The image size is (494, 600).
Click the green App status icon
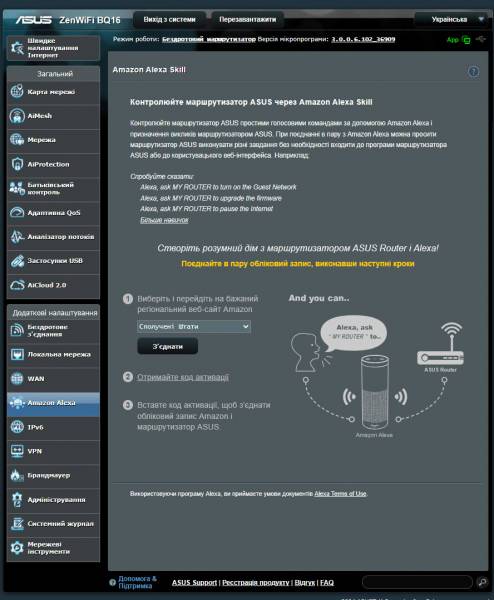(466, 39)
